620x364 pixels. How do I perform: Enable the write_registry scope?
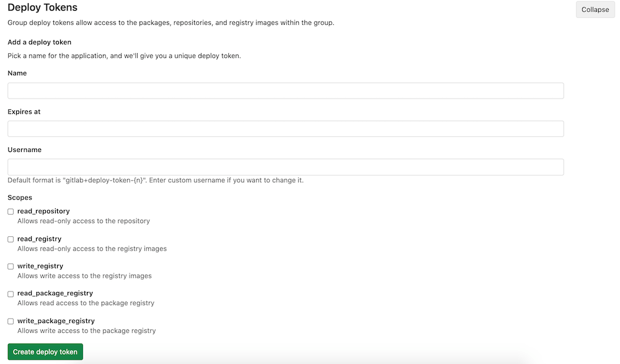point(10,266)
